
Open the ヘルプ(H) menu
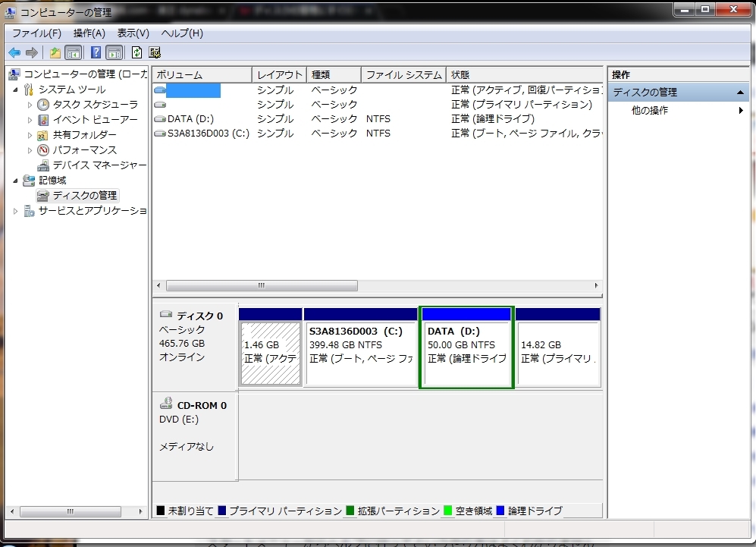coord(182,33)
